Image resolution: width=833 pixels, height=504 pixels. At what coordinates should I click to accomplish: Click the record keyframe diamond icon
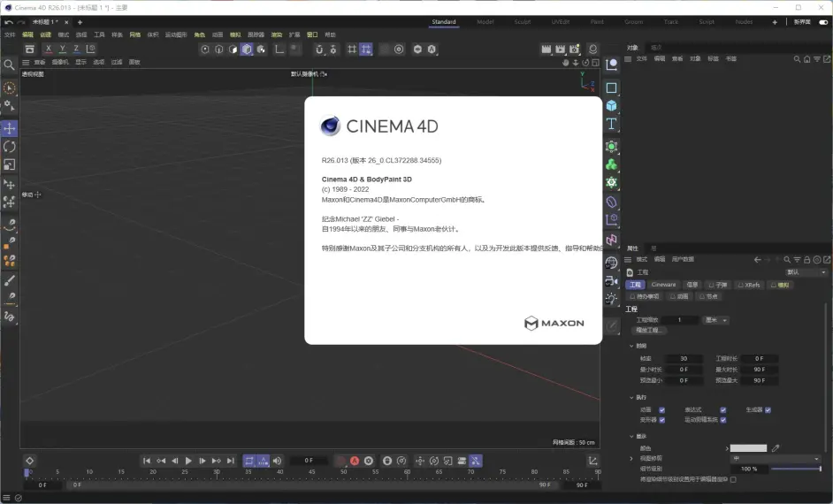(30, 461)
